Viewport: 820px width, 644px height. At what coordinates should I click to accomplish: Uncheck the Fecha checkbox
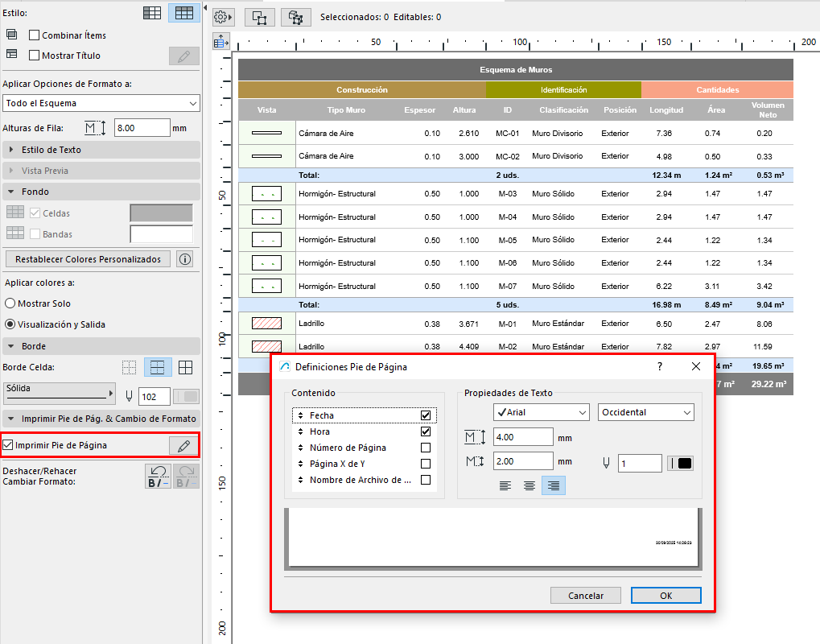coord(426,415)
